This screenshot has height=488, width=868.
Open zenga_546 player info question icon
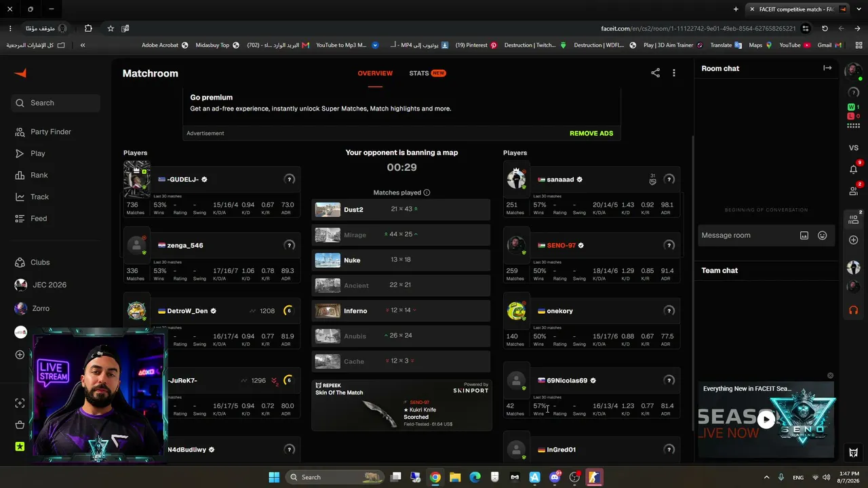click(290, 245)
